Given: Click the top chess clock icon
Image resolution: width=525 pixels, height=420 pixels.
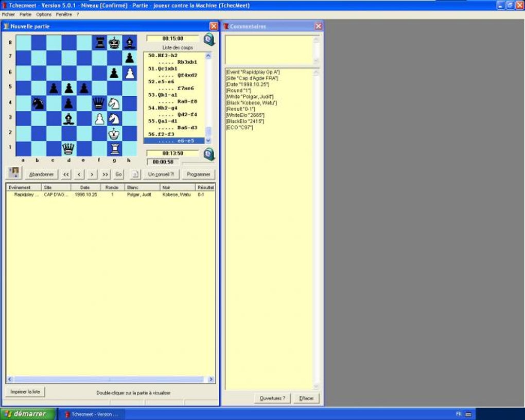Looking at the screenshot, I should pos(209,40).
